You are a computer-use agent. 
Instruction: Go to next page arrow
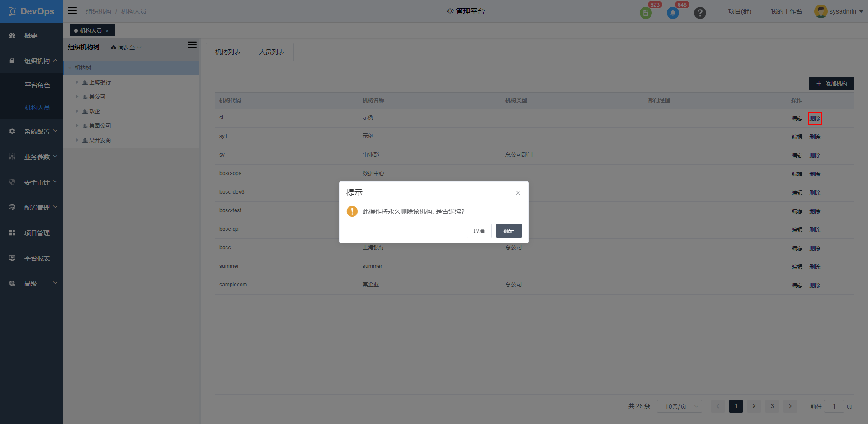click(x=790, y=406)
